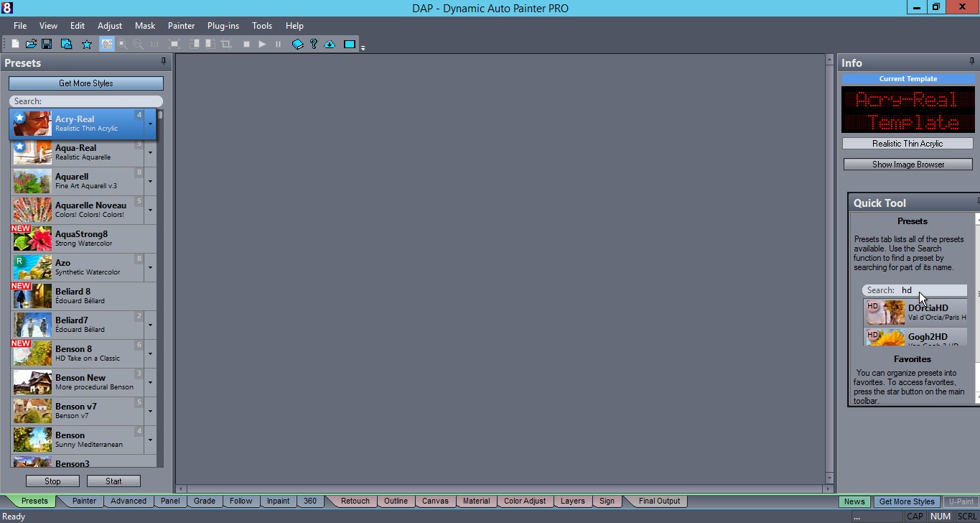Click the Show Image Browser button

tap(907, 164)
